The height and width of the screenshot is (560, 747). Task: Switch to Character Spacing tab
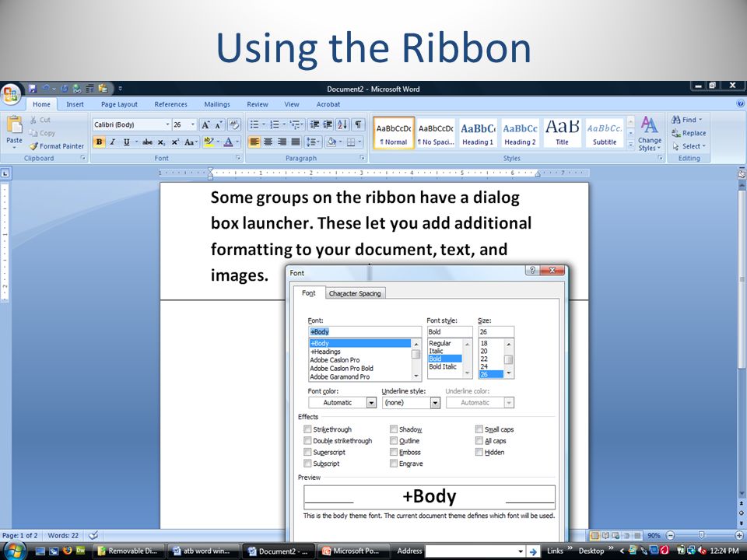click(355, 293)
